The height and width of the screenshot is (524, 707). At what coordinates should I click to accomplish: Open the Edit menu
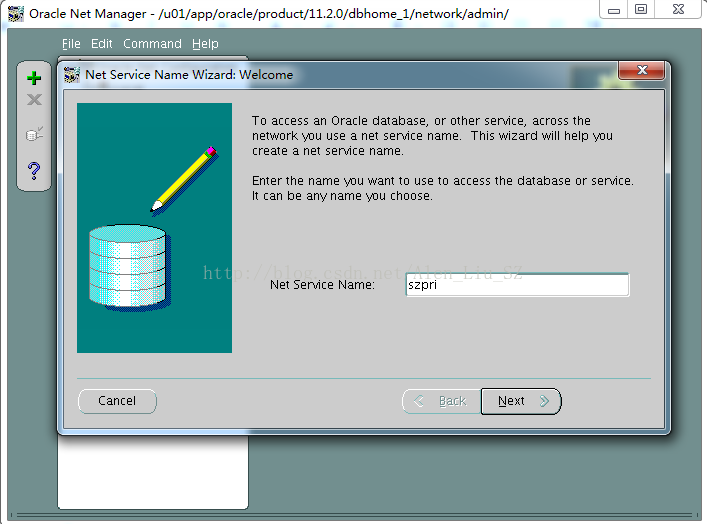tap(101, 44)
